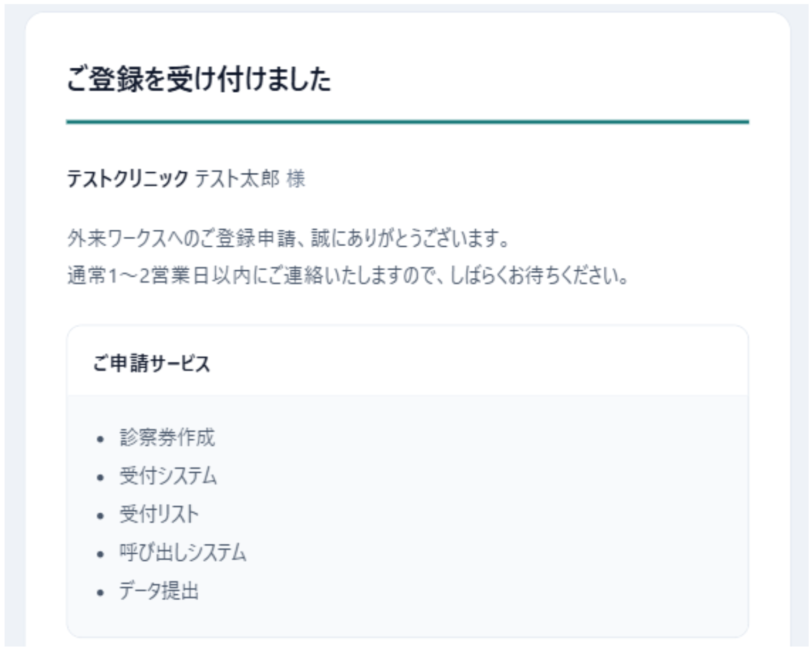Select the clinic name テストクリニック
The height and width of the screenshot is (654, 812).
click(127, 179)
